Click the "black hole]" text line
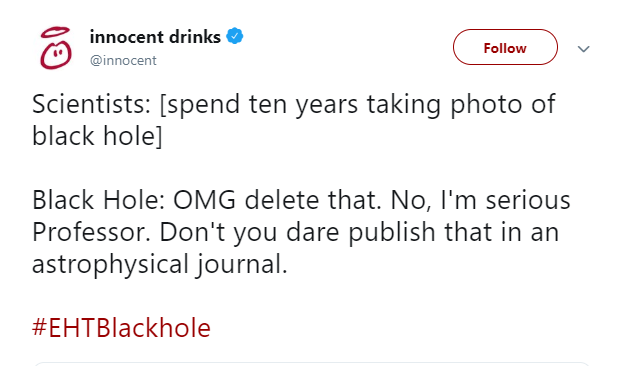The image size is (622, 366). 97,136
